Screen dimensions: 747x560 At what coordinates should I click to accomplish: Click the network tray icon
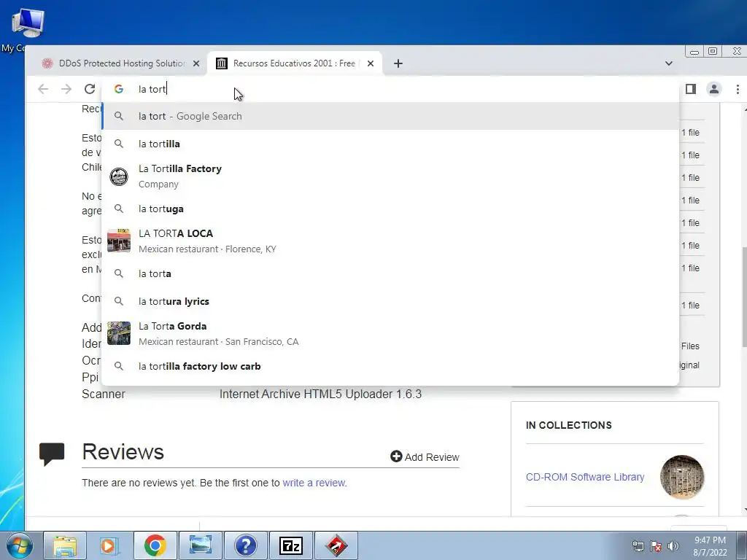638,546
